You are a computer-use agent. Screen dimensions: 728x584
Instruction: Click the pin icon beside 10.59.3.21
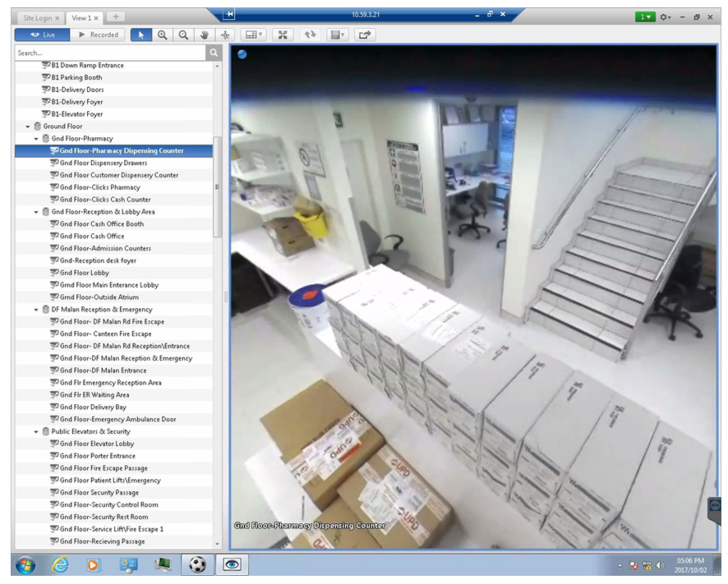click(x=229, y=15)
